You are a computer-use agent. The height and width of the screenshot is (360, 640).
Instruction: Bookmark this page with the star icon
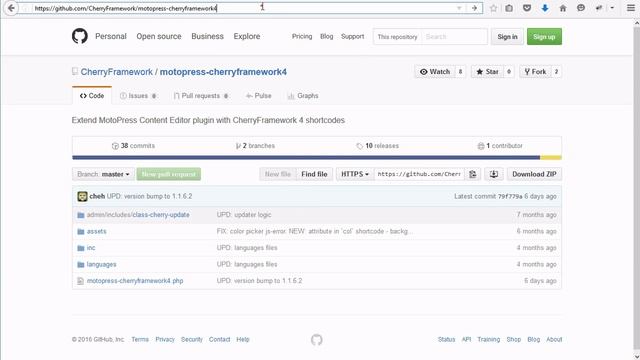(x=493, y=8)
